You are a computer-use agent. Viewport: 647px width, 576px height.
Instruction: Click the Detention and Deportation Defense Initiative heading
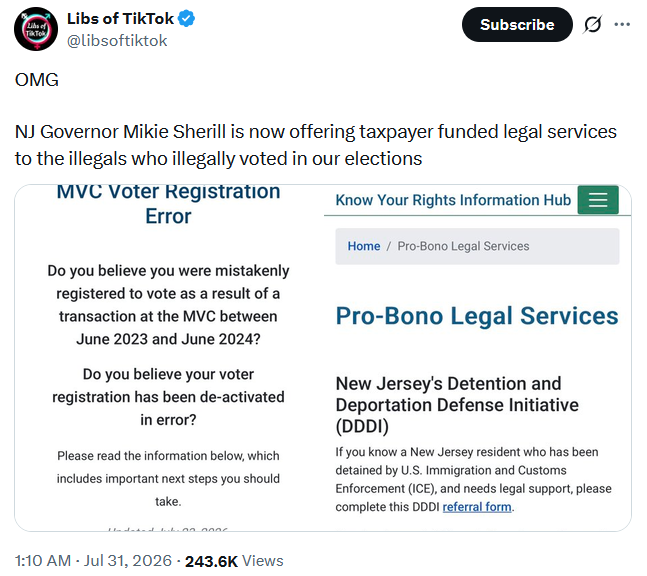(457, 405)
